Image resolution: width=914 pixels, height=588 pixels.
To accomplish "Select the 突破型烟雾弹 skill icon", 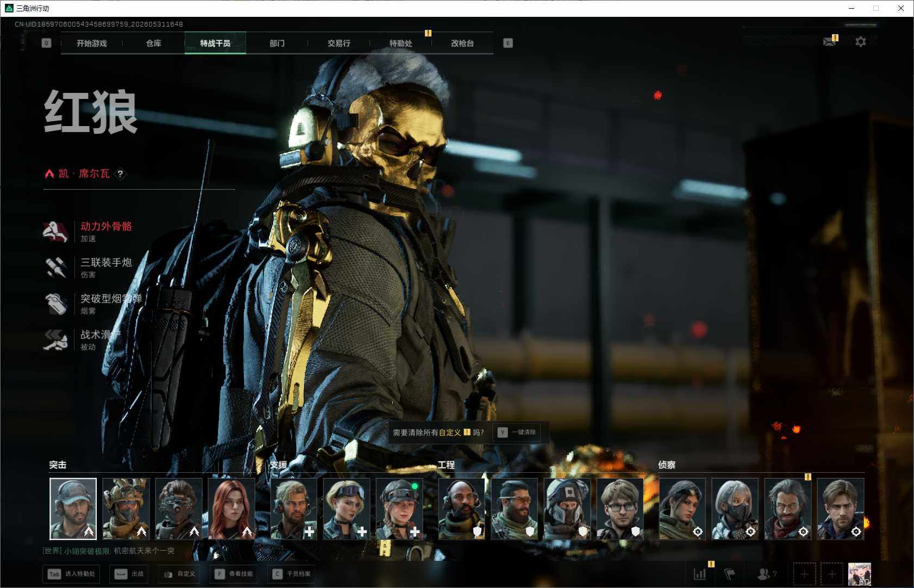I will [56, 304].
